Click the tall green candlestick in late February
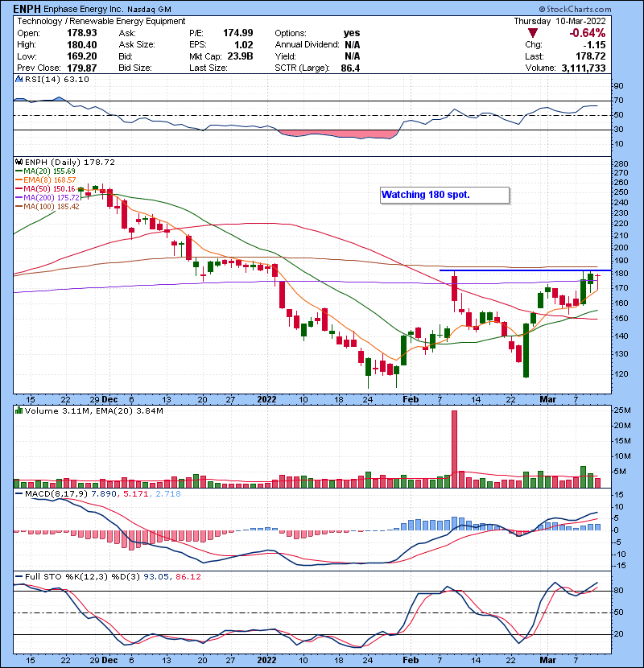The image size is (644, 668). click(526, 350)
